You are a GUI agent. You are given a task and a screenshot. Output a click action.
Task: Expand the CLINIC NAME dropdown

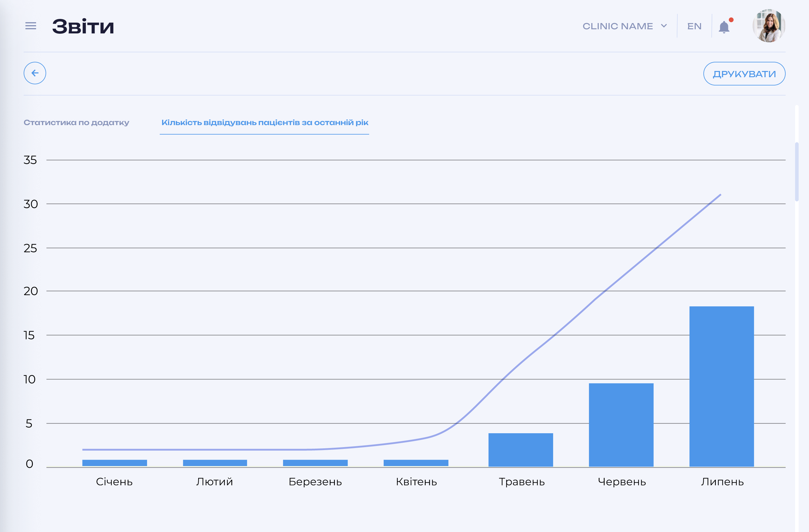tap(625, 26)
